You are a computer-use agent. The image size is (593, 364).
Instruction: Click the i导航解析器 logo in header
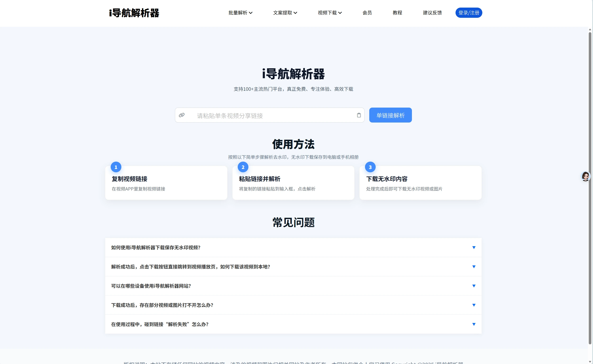click(x=134, y=13)
